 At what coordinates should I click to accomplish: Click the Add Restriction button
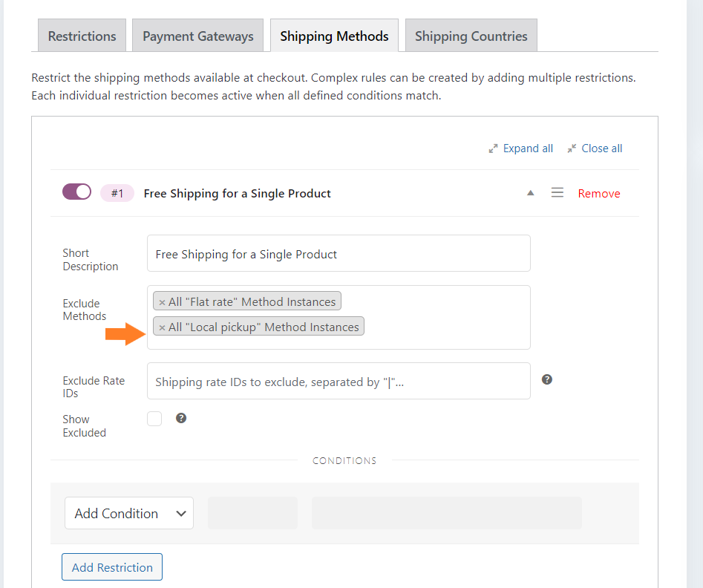(x=112, y=567)
